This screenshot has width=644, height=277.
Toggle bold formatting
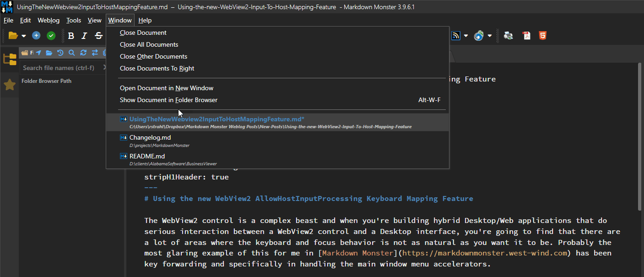[71, 36]
